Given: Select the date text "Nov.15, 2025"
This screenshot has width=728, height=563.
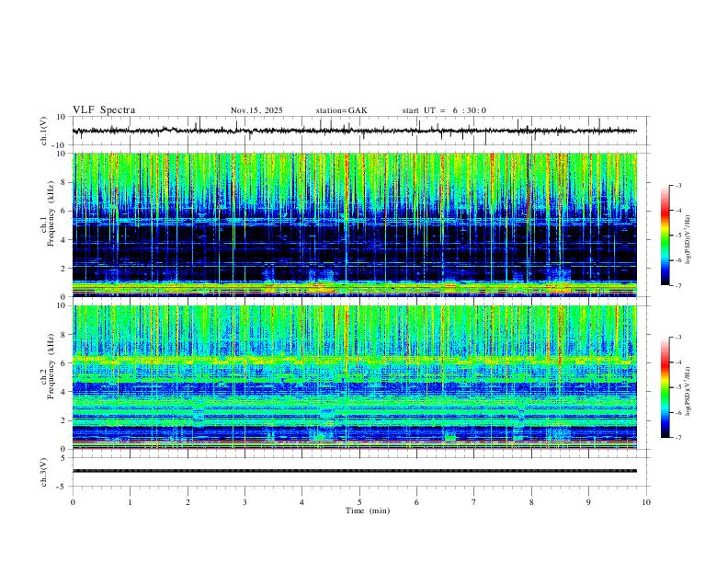Looking at the screenshot, I should 256,110.
